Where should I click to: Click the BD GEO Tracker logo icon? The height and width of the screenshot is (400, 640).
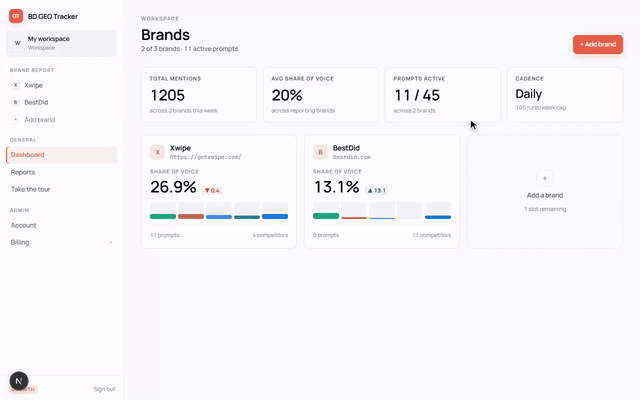pos(16,16)
